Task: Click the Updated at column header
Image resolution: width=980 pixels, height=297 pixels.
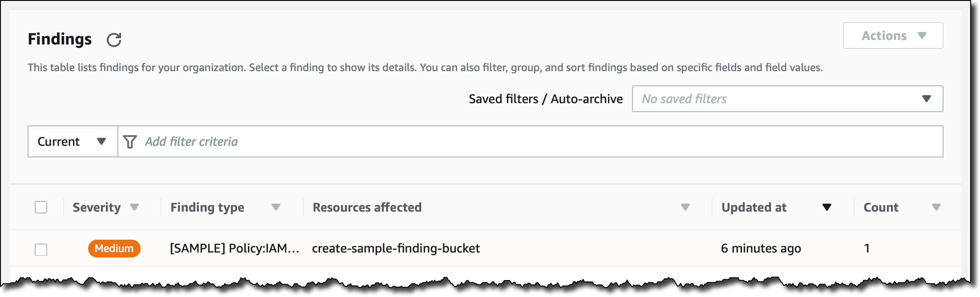Action: click(x=754, y=207)
